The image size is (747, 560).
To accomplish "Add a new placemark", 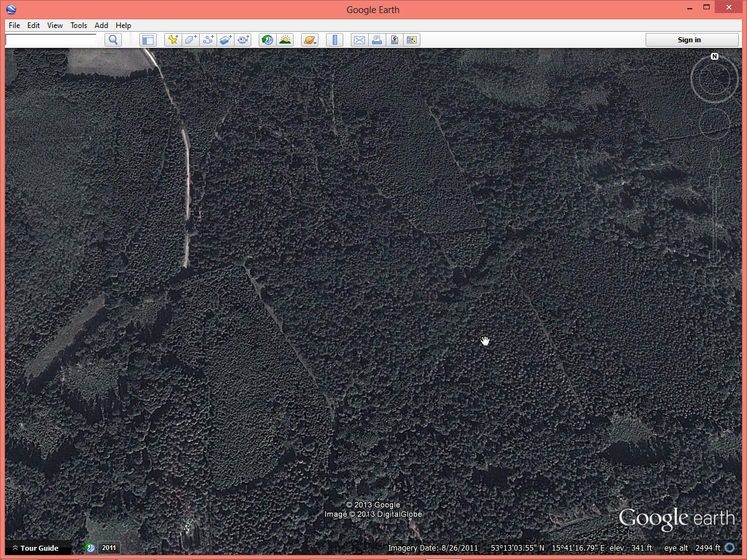I will 173,40.
